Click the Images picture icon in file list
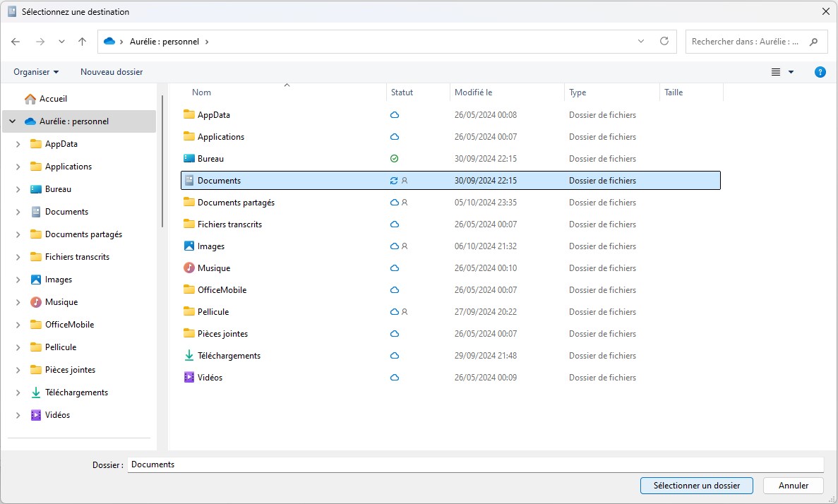 [188, 246]
